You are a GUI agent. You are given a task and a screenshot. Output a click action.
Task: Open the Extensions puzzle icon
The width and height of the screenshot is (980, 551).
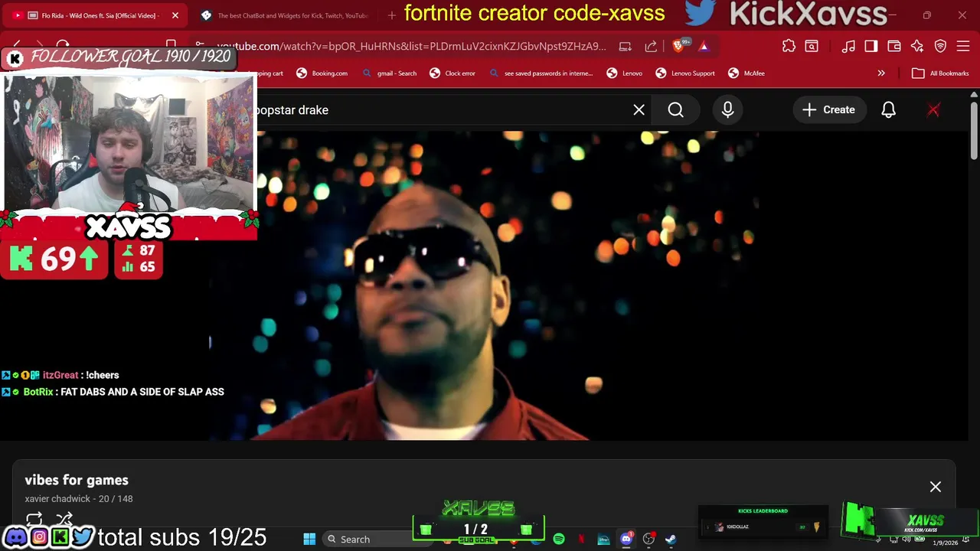click(x=789, y=47)
